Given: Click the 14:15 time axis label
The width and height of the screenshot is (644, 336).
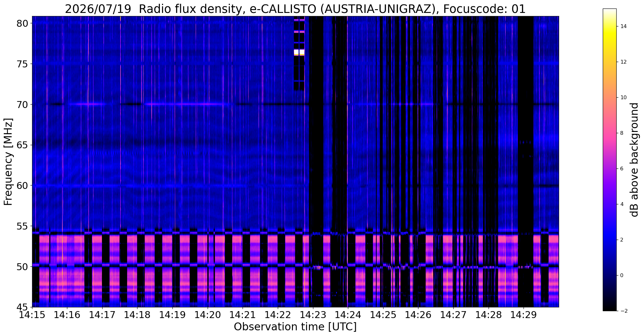Looking at the screenshot, I should click(32, 315).
